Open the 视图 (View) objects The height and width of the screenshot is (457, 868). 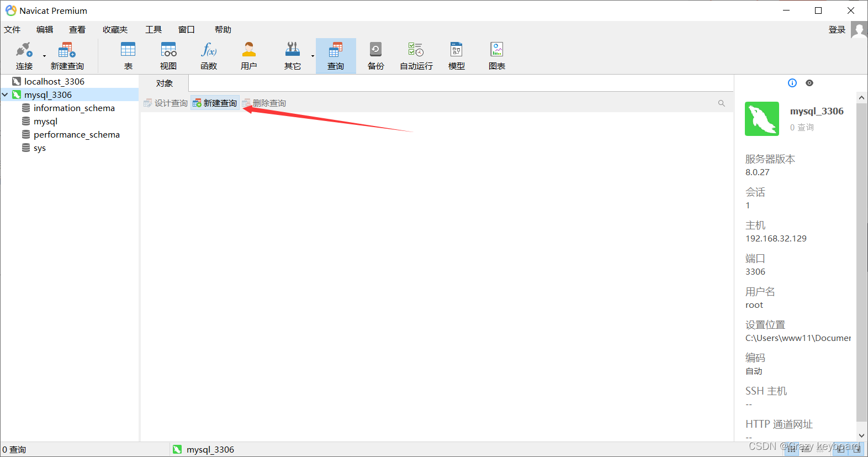coord(168,56)
